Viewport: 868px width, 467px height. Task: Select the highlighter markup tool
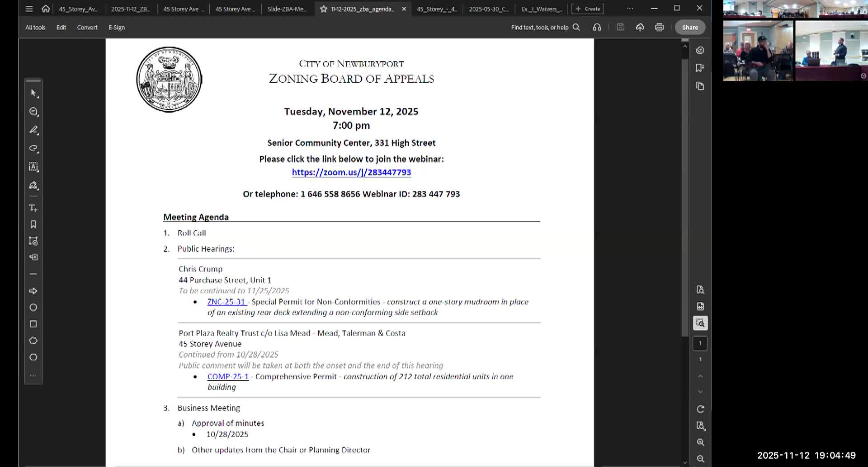pos(33,130)
